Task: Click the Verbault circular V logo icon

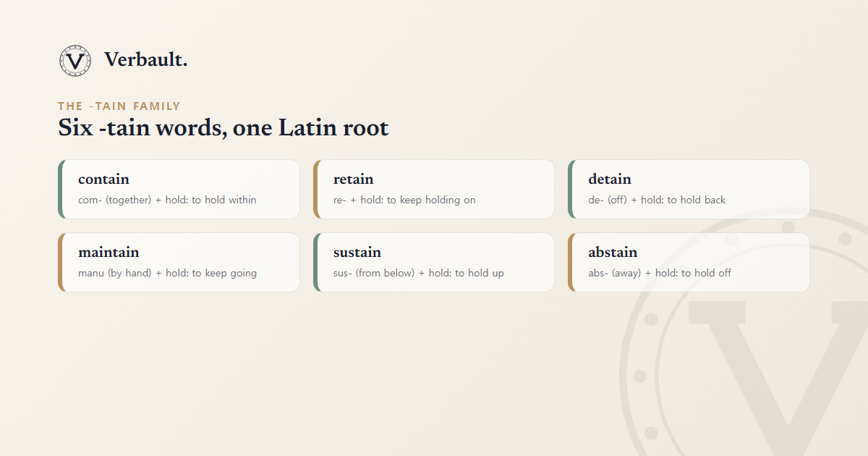Action: [75, 61]
